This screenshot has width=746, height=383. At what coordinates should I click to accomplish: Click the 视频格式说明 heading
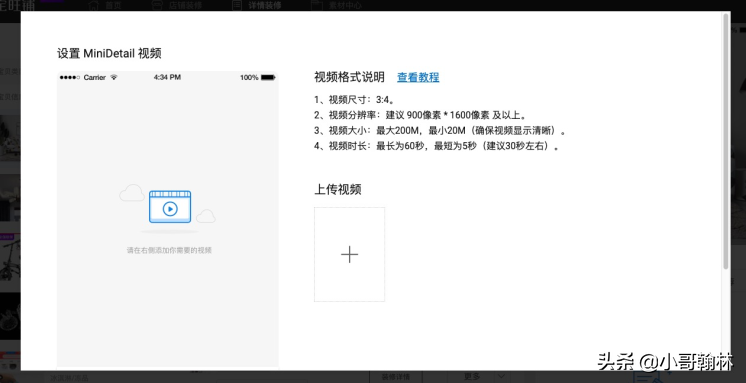(349, 77)
